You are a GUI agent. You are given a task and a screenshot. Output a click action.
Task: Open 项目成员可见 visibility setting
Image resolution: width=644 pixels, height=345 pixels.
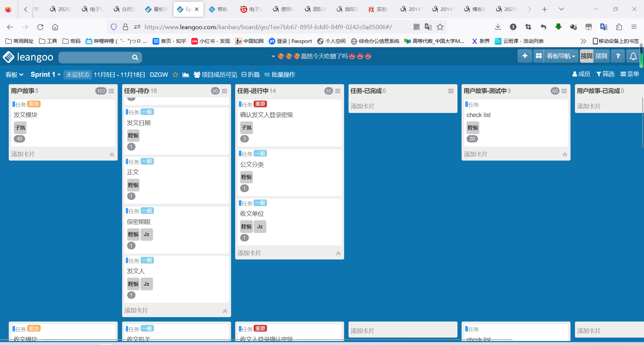[x=215, y=74]
